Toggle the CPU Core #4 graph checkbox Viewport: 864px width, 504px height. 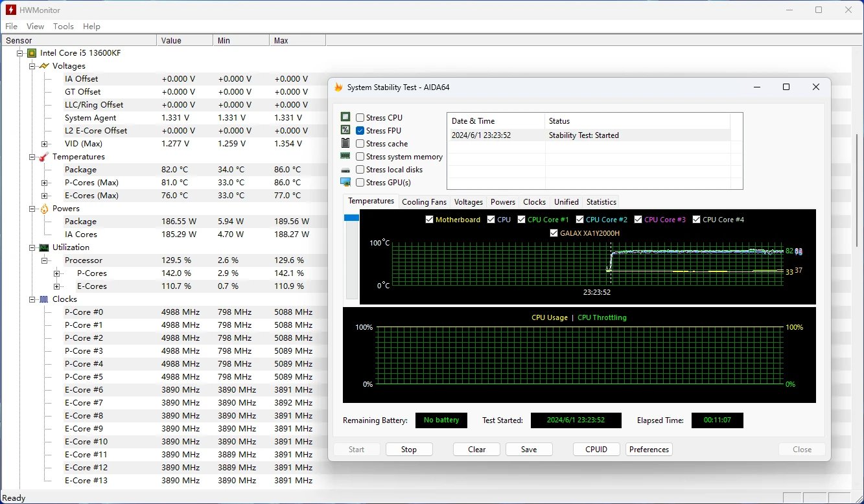click(x=697, y=220)
